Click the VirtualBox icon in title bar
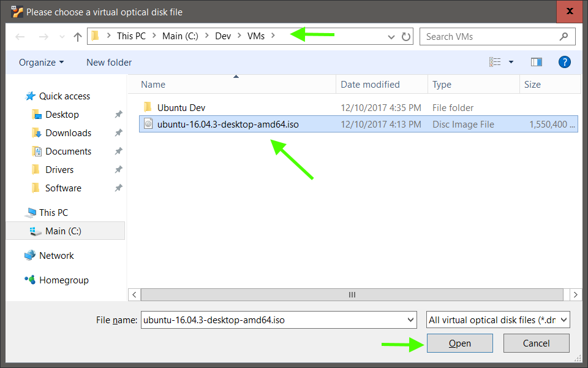Viewport: 588px width, 368px height. 17,12
